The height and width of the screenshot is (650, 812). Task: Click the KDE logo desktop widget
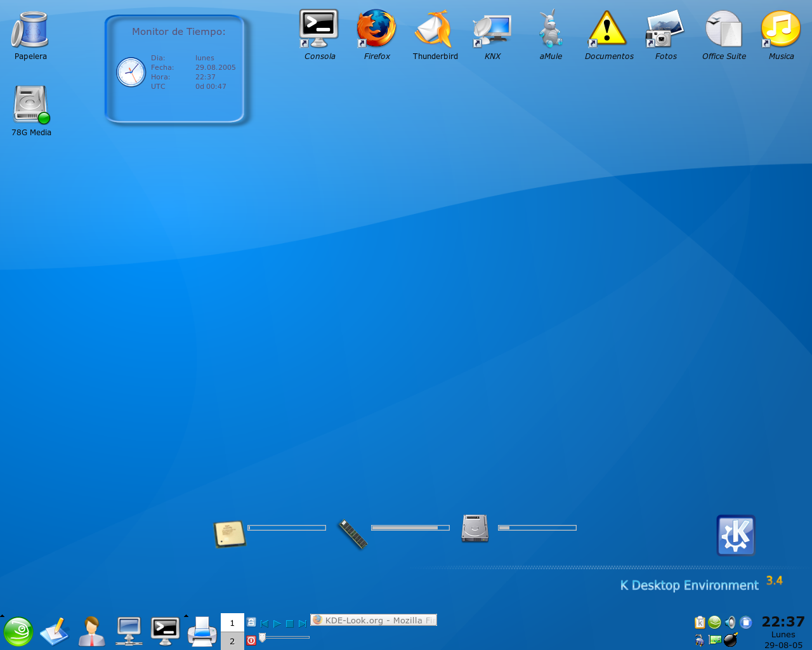[x=736, y=535]
